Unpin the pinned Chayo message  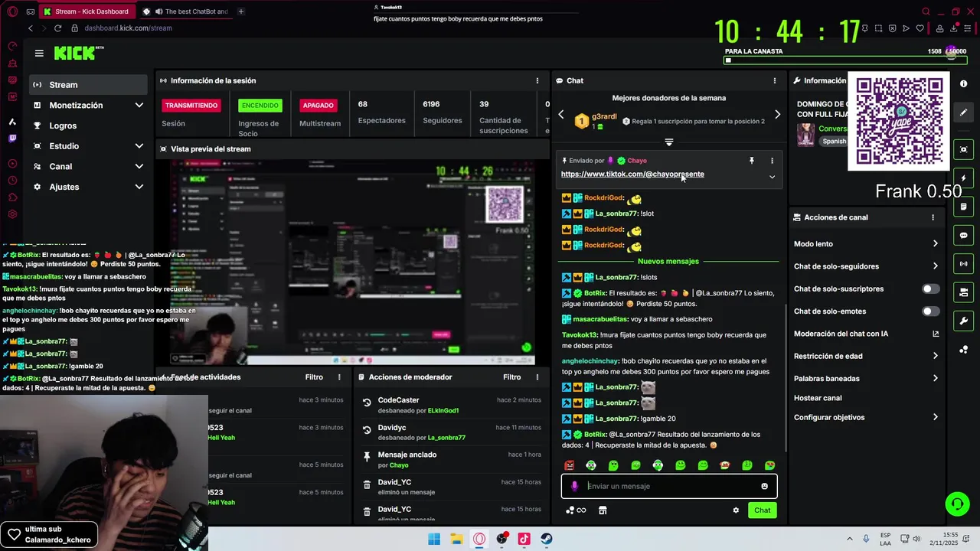(x=751, y=161)
